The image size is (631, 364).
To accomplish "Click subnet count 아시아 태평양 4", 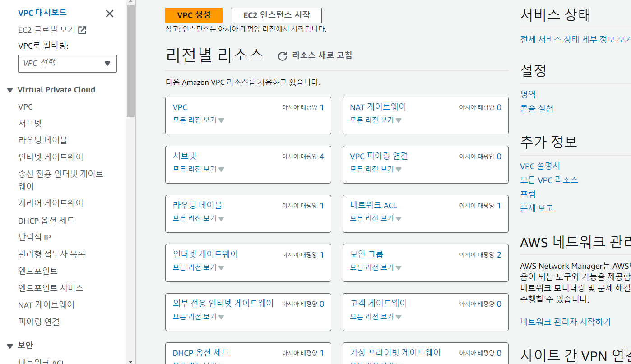I will coord(303,157).
